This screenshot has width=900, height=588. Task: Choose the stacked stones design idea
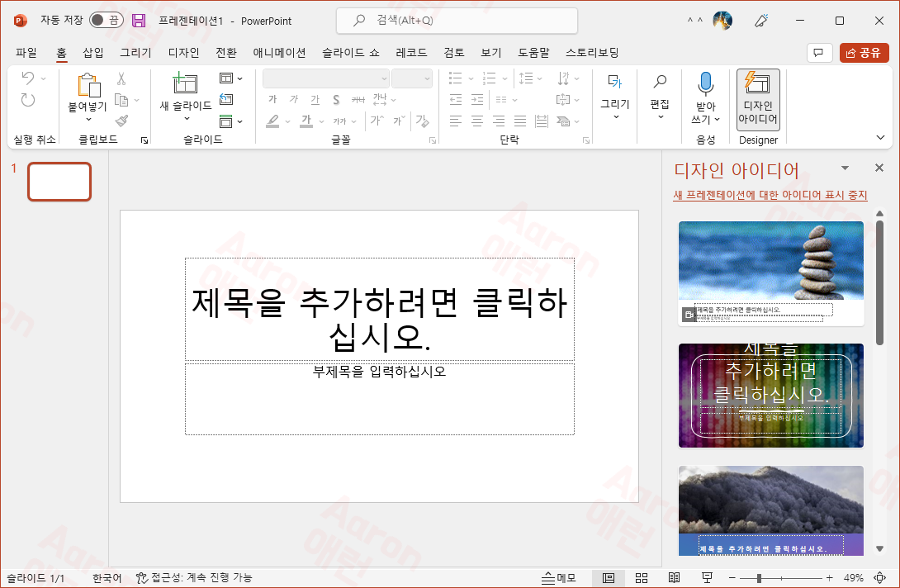click(771, 273)
